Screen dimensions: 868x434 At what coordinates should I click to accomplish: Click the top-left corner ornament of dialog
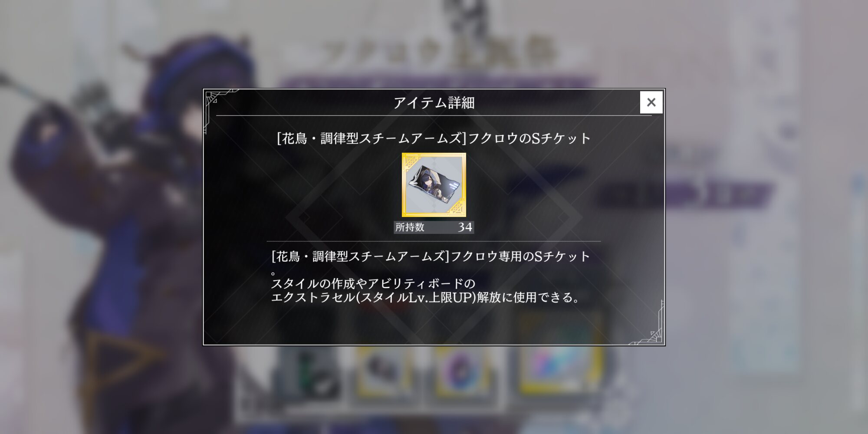[x=217, y=104]
